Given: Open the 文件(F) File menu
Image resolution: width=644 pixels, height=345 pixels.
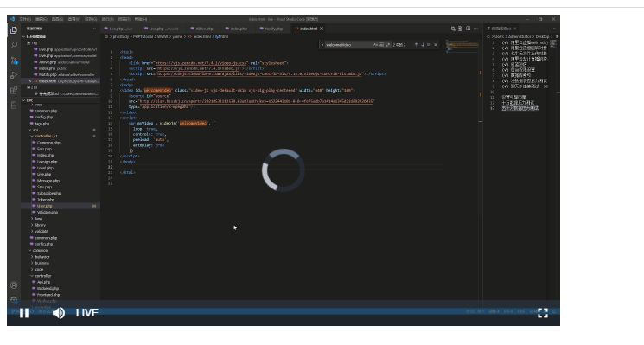Looking at the screenshot, I should 25,19.
